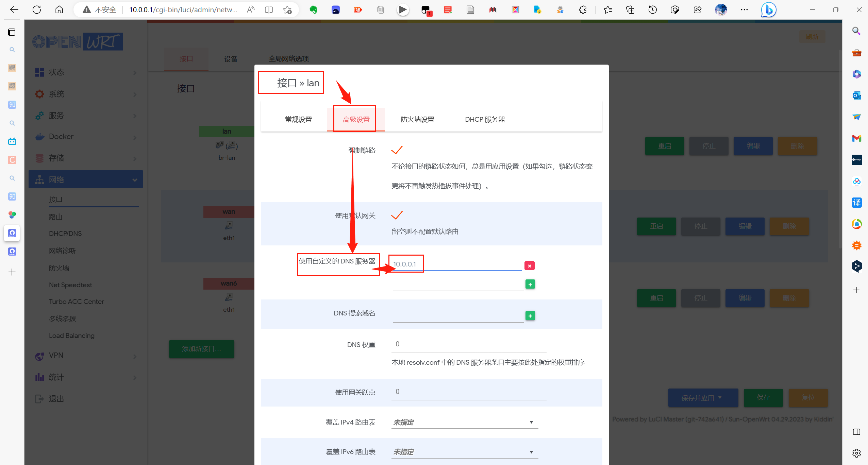Viewport: 868px width, 465px height.
Task: Open the Edge sidebar search icon
Action: tap(856, 31)
